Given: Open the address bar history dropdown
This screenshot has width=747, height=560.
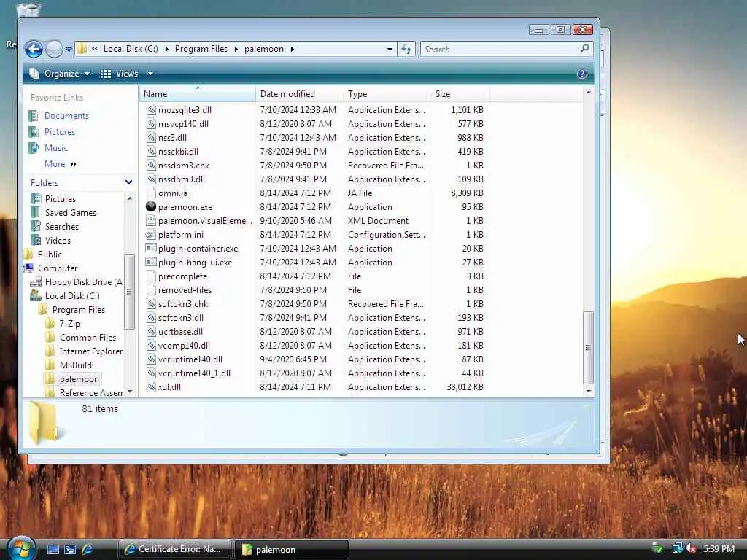Looking at the screenshot, I should (x=390, y=49).
